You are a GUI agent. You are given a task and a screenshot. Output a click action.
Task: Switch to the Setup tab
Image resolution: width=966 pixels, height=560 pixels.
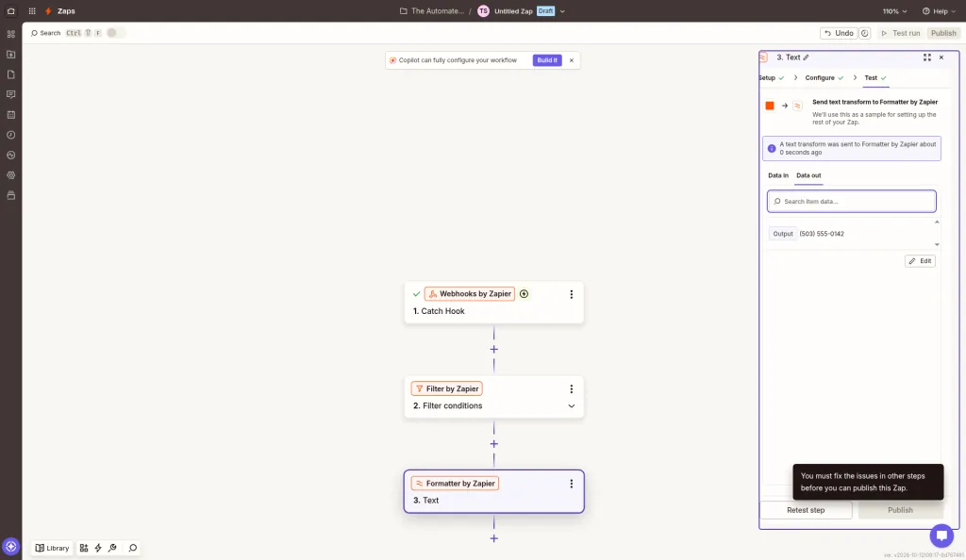coord(771,78)
